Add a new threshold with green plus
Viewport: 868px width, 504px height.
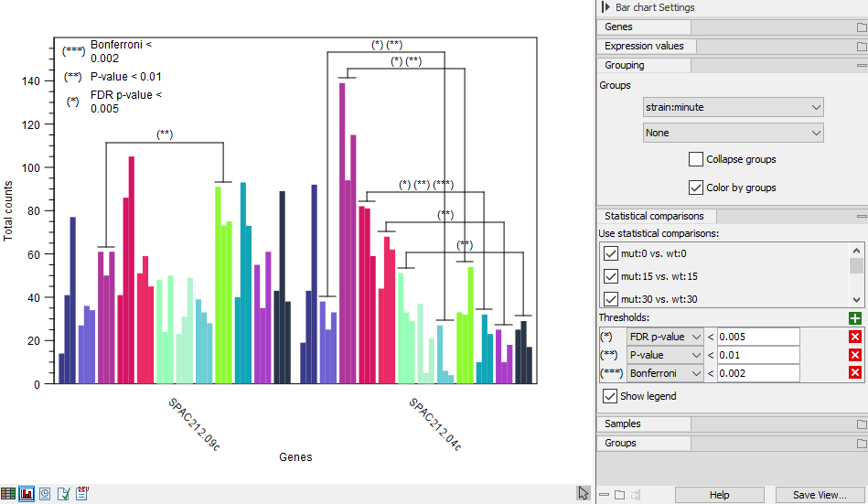(x=855, y=318)
